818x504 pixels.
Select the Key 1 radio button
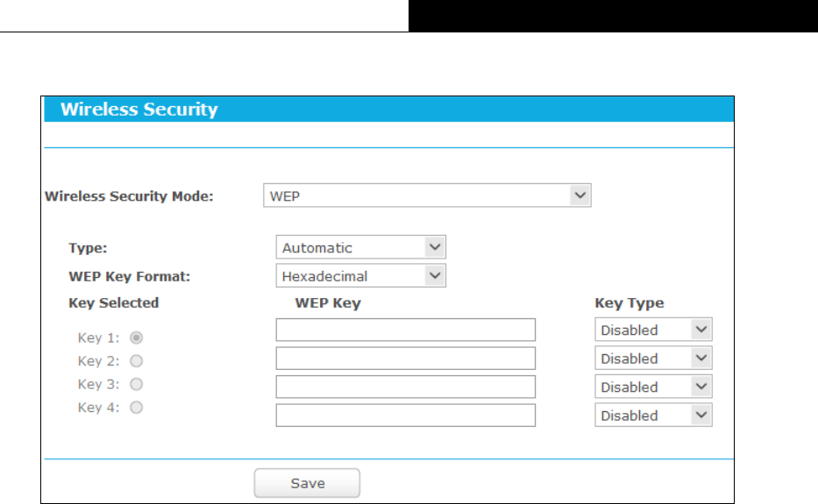(137, 337)
